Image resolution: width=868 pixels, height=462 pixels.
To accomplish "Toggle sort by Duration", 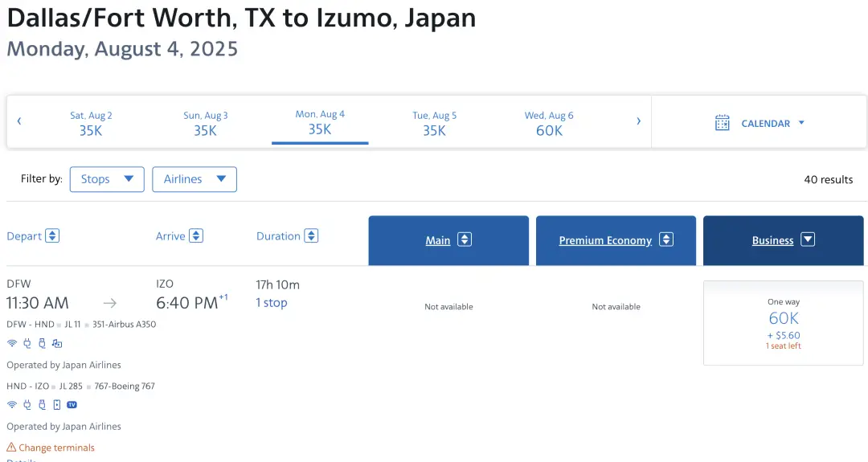I will pos(311,236).
